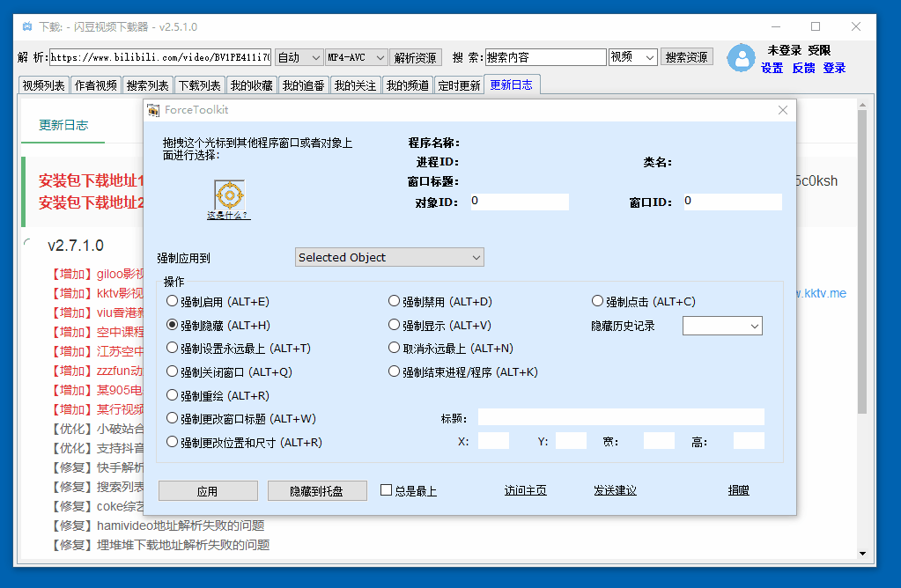Click the 解析资源 button
Screen dimensions: 901x588
point(416,57)
